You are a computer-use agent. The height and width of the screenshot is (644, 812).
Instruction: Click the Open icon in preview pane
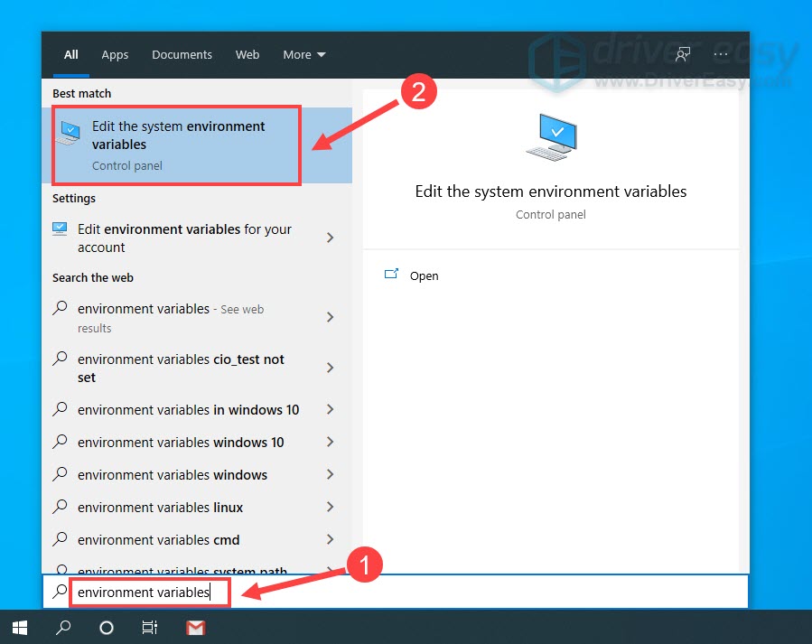(x=391, y=275)
